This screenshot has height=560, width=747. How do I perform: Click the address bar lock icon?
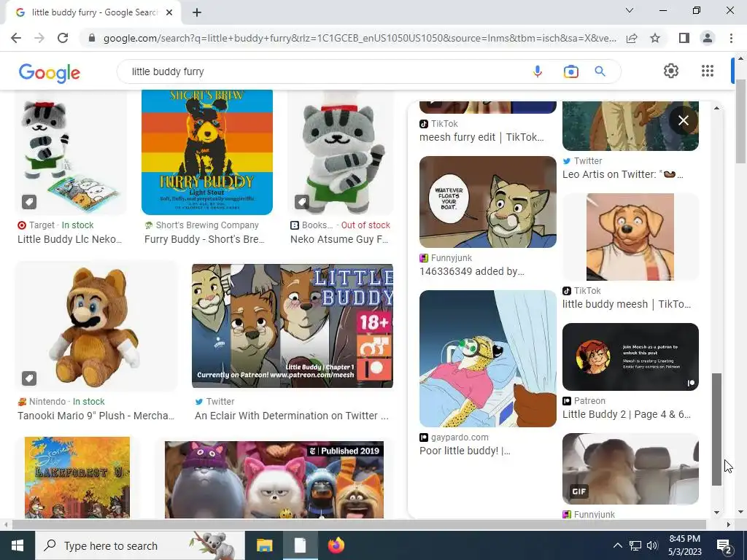point(92,38)
